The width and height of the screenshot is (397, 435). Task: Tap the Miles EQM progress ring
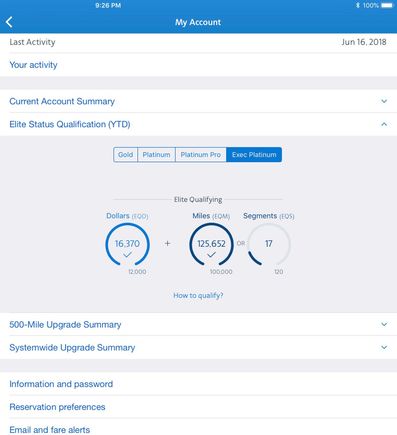tap(211, 245)
